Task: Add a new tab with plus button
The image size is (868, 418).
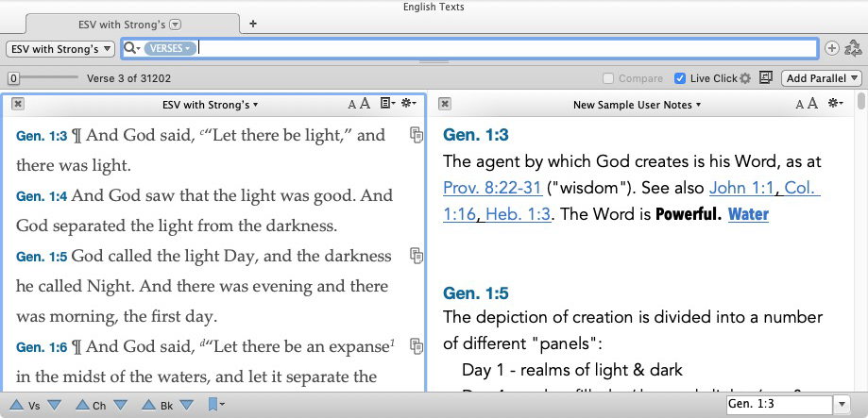Action: tap(252, 24)
